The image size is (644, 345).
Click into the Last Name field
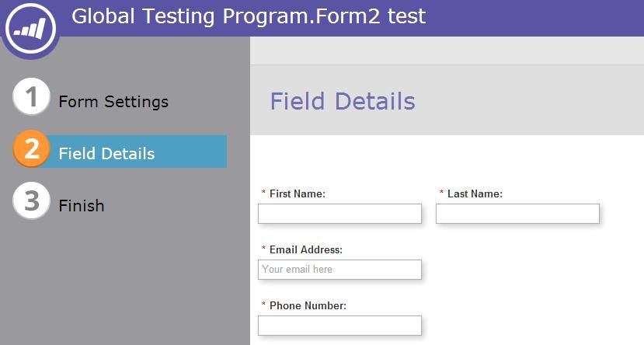pyautogui.click(x=517, y=214)
